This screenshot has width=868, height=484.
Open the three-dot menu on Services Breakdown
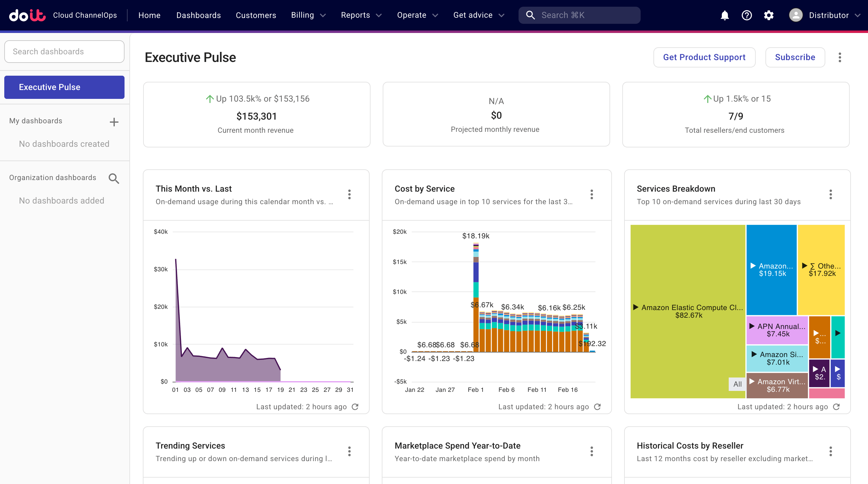[831, 194]
